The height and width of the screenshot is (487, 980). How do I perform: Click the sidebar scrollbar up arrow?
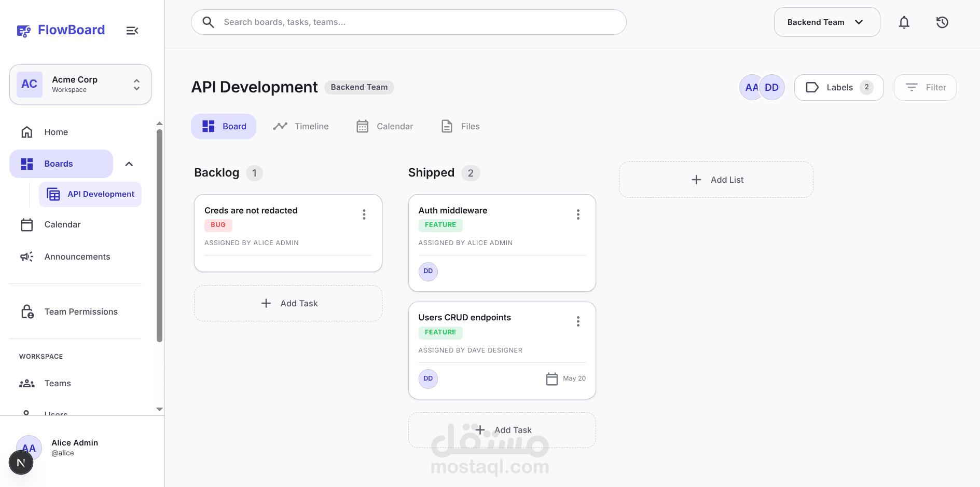[159, 124]
